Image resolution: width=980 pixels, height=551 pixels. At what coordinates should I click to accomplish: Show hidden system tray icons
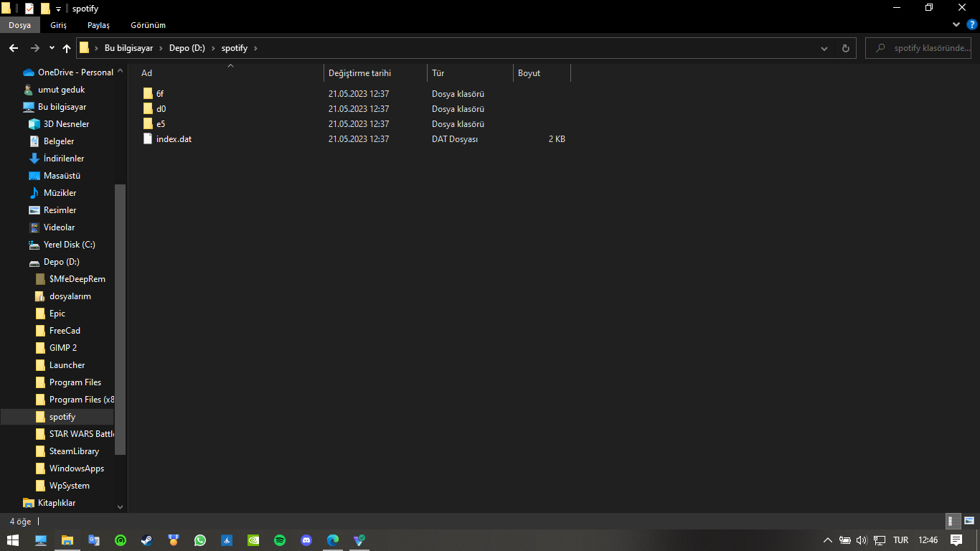(827, 540)
